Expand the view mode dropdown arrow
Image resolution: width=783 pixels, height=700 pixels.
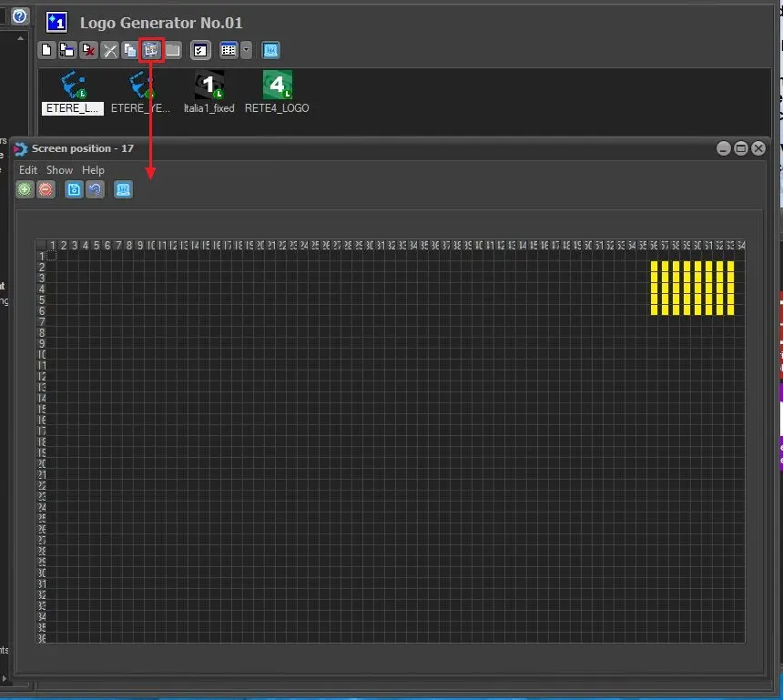(246, 51)
